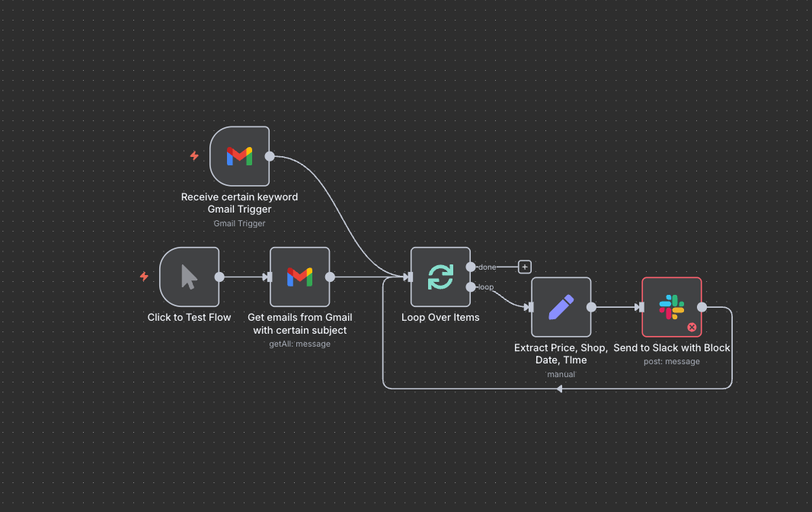Click the loop output connector dot
The height and width of the screenshot is (512, 812).
(471, 287)
